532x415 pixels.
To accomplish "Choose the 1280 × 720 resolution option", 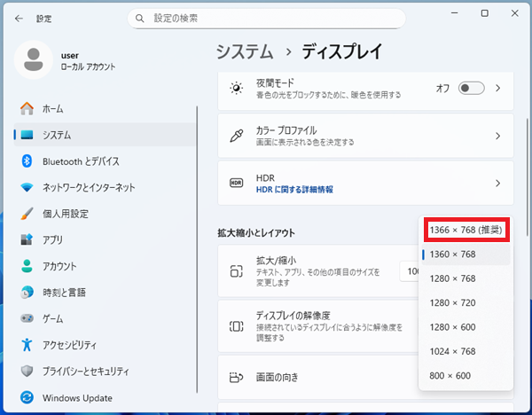I will (453, 302).
